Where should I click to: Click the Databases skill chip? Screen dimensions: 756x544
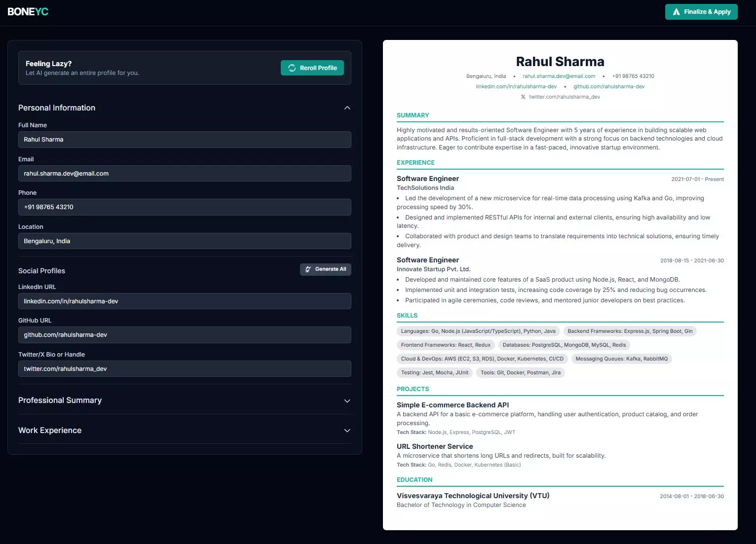tap(564, 345)
